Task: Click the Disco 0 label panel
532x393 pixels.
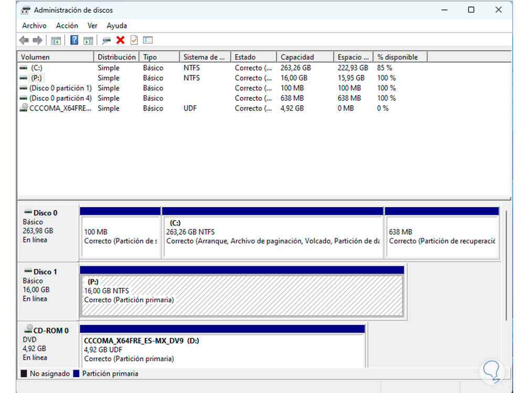Action: 48,233
